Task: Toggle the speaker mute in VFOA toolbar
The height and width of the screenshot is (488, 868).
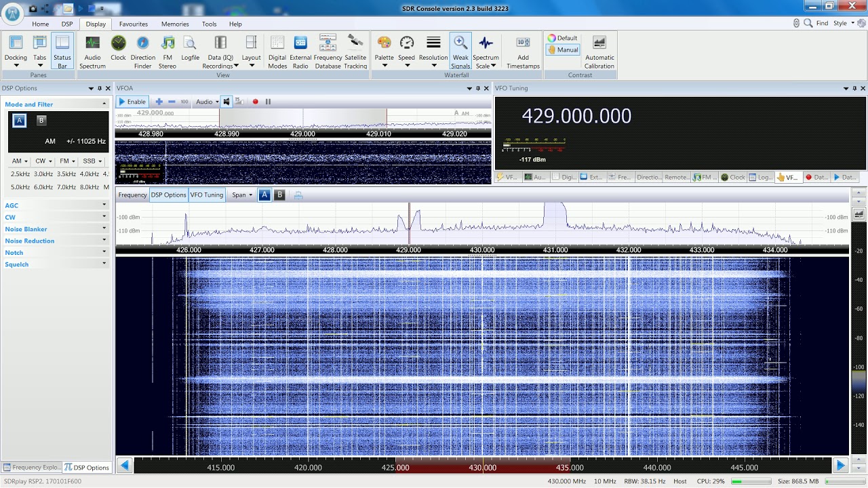Action: point(226,102)
